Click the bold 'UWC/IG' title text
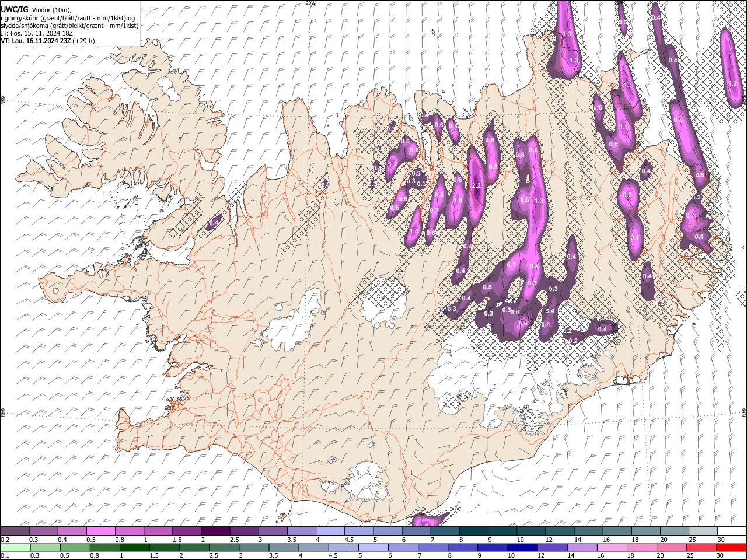This screenshot has height=560, width=747. coord(14,9)
